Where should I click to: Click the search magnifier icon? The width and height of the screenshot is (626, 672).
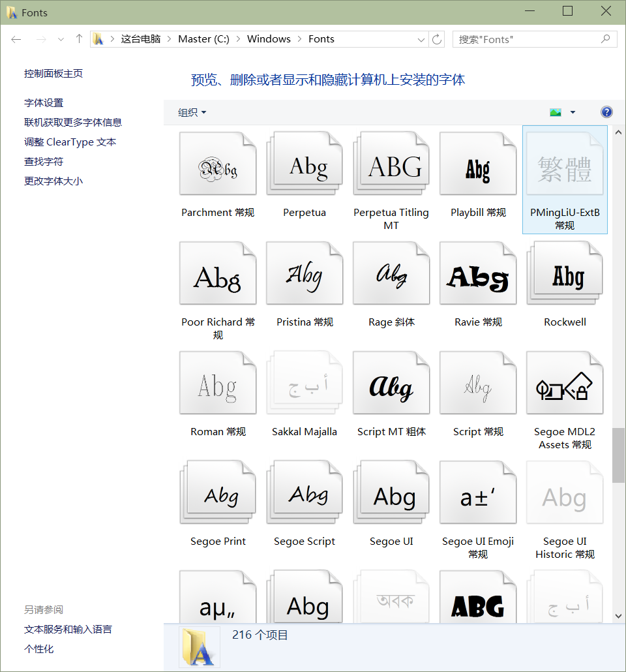click(606, 39)
